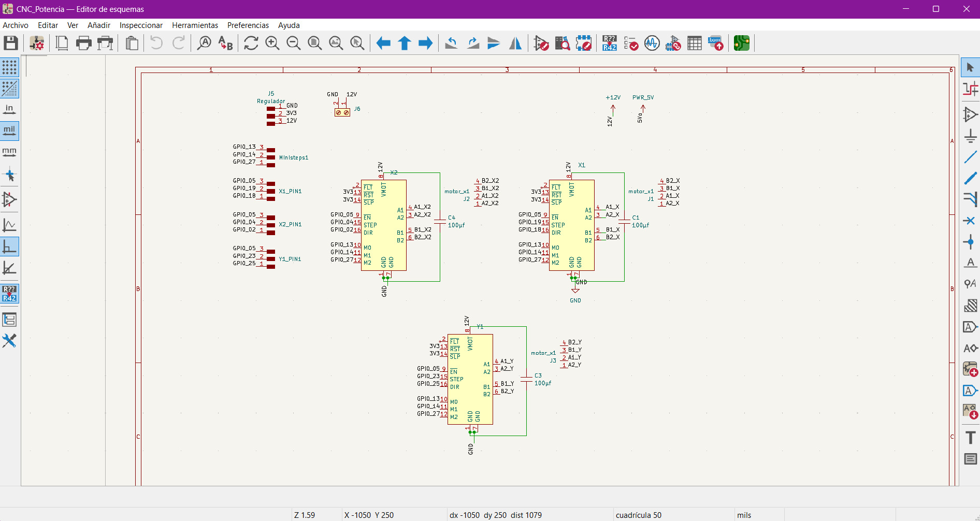Navigate back with left blue arrow
This screenshot has height=521, width=980.
(x=383, y=43)
